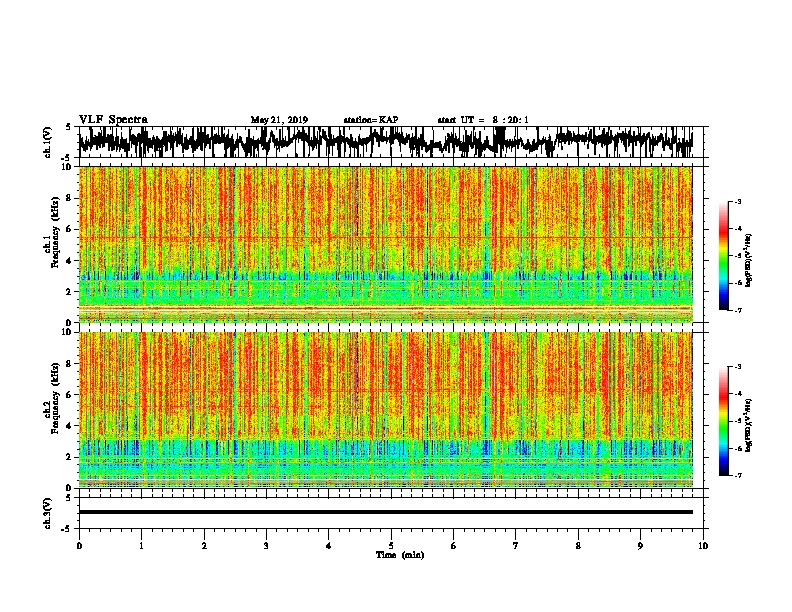792x612 pixels.
Task: Click the ch.2 frequency tick "6"
Action: (69, 395)
